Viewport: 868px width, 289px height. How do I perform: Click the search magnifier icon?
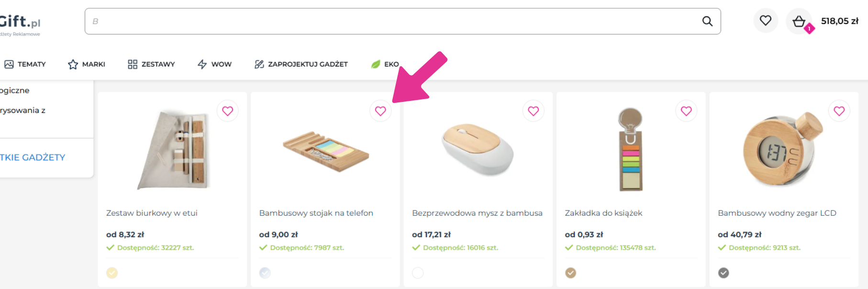(x=707, y=21)
